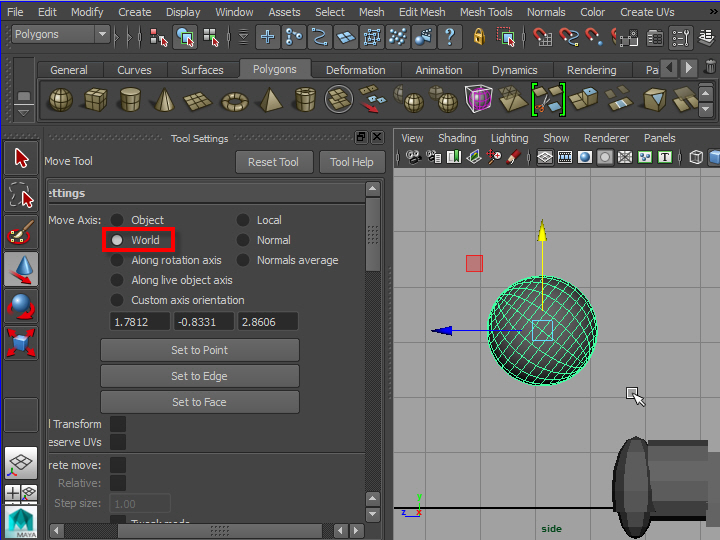Create a polygon cube from the shelf
The width and height of the screenshot is (720, 540).
96,99
